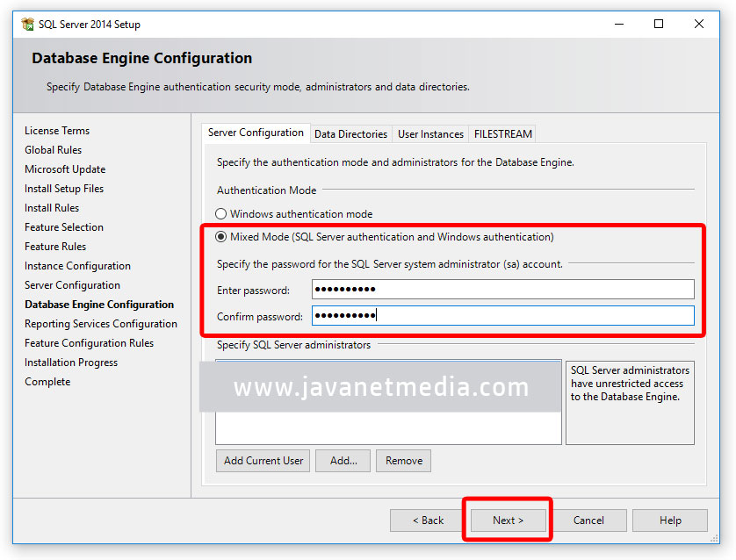Click Installation Progress step
The width and height of the screenshot is (736, 560).
pyautogui.click(x=71, y=363)
